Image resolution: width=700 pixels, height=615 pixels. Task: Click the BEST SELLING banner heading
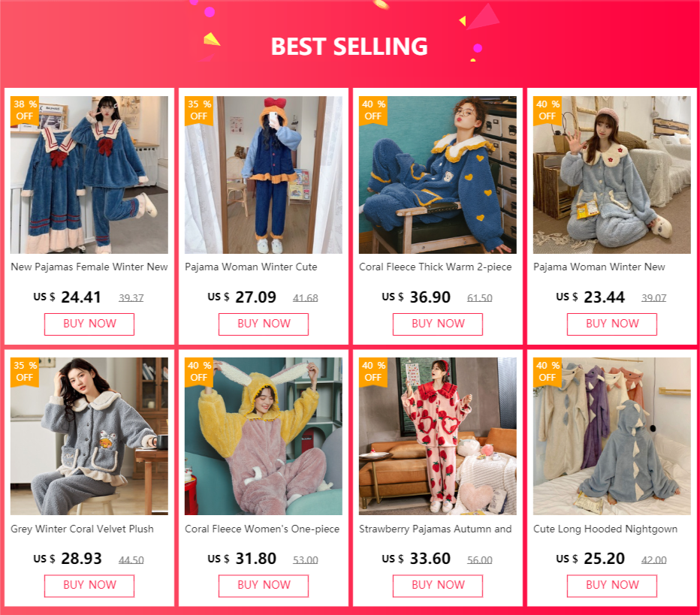tap(349, 47)
